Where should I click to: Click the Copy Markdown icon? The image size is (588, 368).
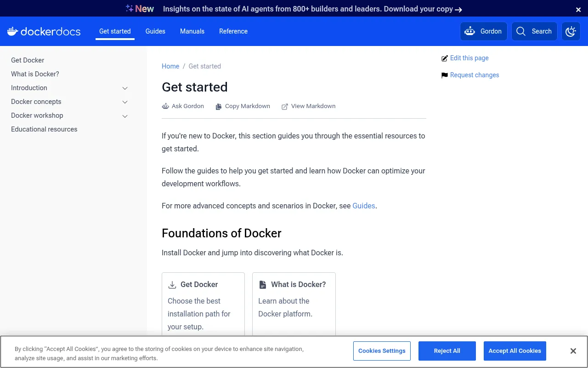coord(219,106)
